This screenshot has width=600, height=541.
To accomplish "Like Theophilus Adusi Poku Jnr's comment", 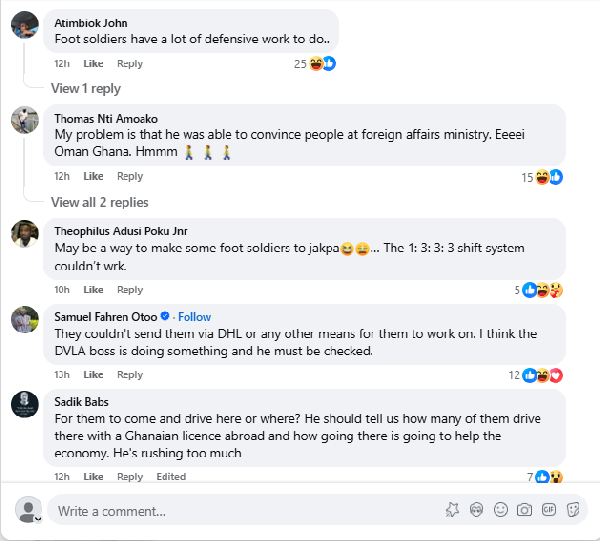I will [93, 290].
